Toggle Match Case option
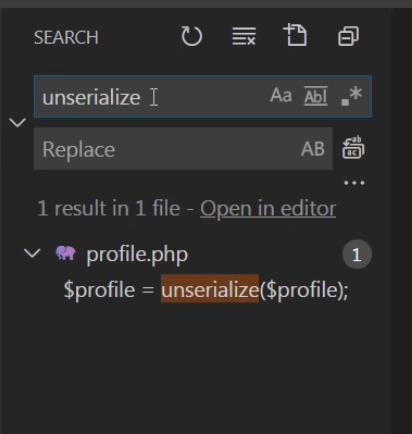 281,96
